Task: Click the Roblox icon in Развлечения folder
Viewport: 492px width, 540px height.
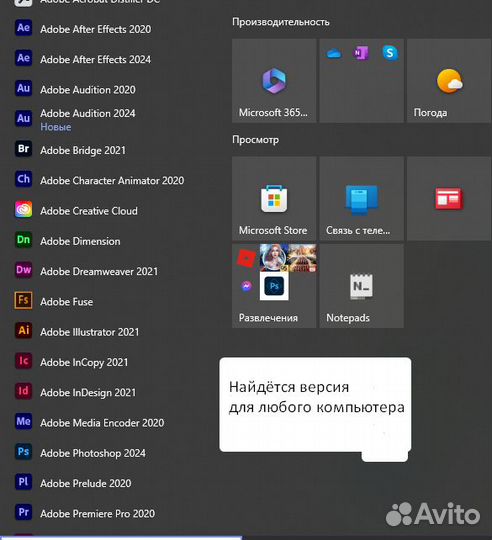Action: [x=246, y=258]
